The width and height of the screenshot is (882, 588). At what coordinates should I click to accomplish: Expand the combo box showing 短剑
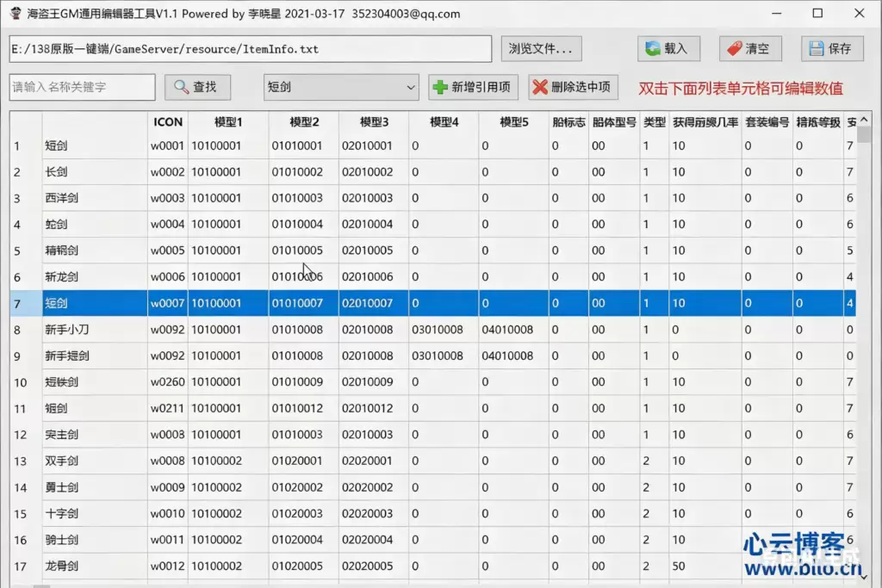(409, 87)
